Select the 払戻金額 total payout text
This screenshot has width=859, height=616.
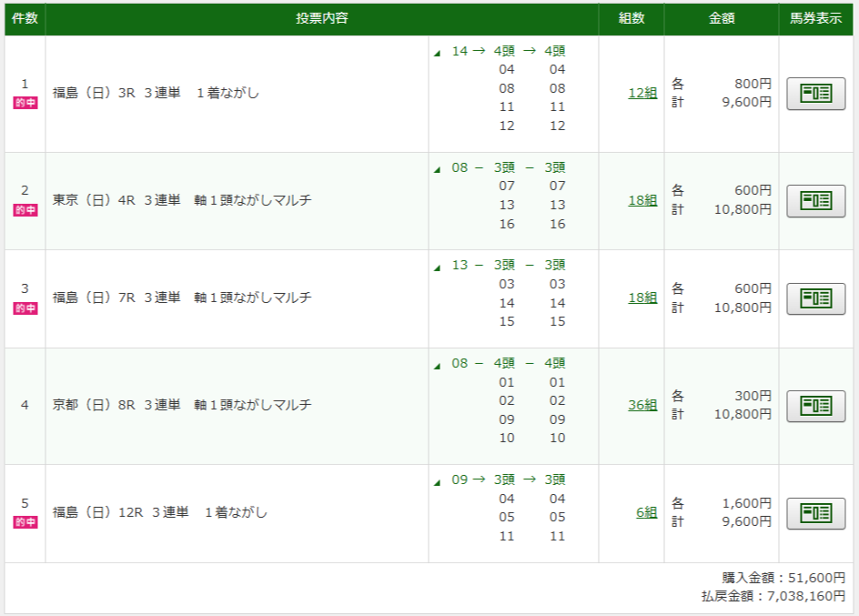pyautogui.click(x=773, y=596)
